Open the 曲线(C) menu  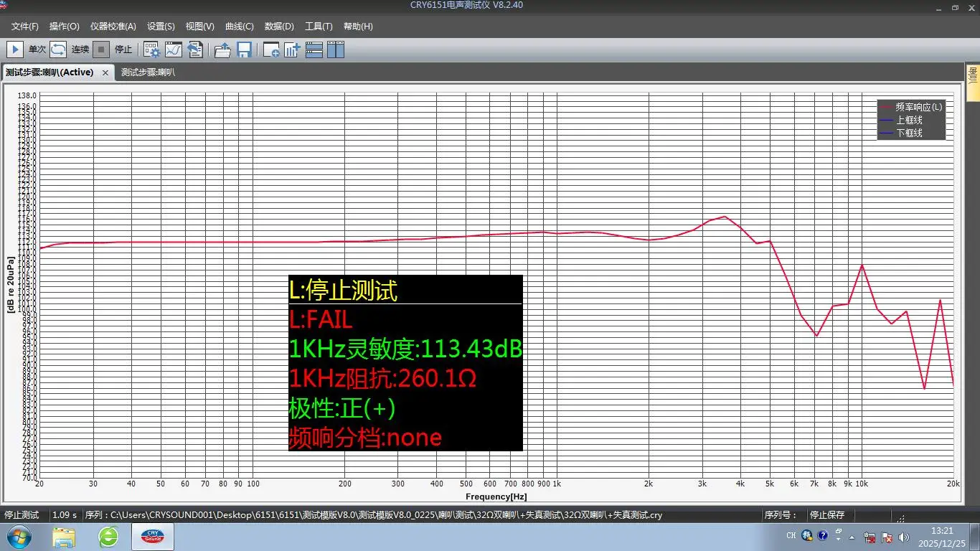tap(240, 27)
